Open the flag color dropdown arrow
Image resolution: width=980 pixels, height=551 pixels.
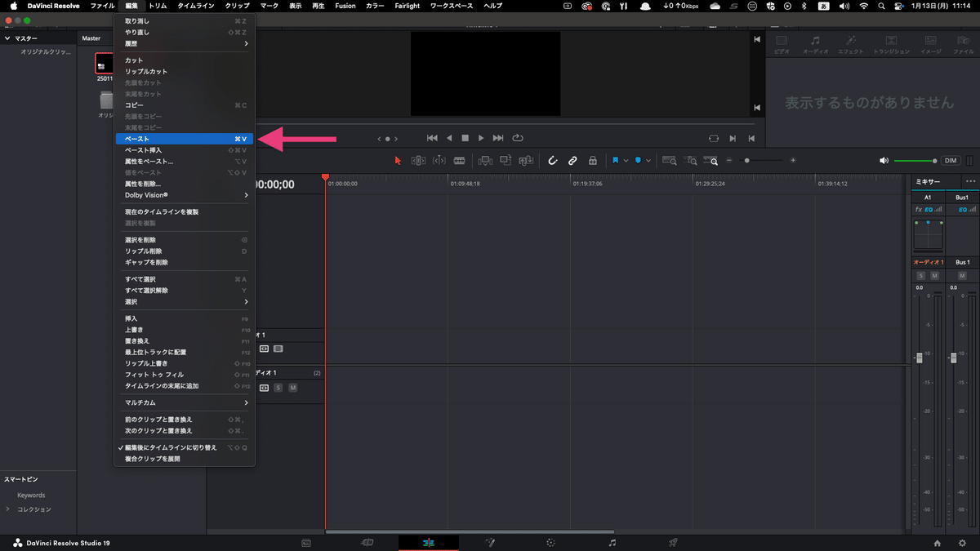(626, 161)
